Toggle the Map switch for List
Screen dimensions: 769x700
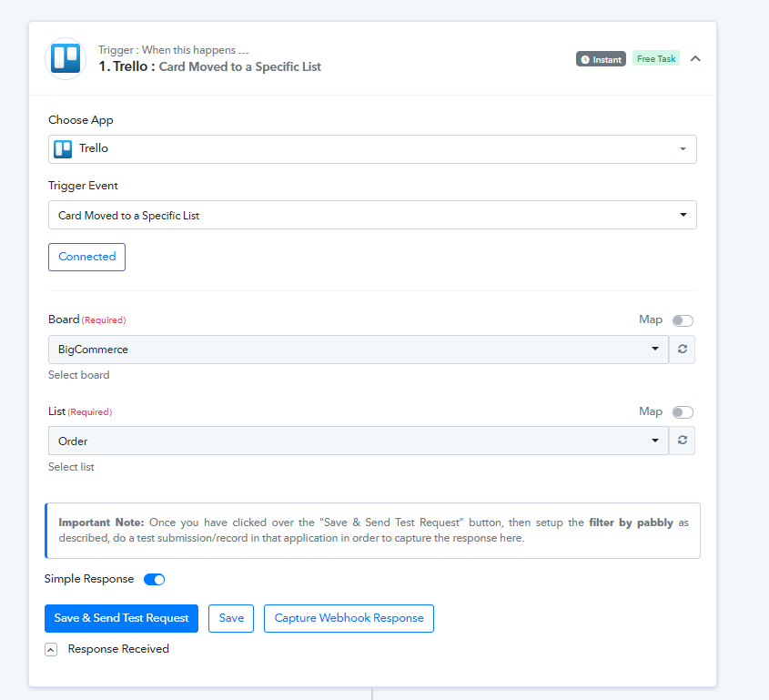tap(683, 412)
